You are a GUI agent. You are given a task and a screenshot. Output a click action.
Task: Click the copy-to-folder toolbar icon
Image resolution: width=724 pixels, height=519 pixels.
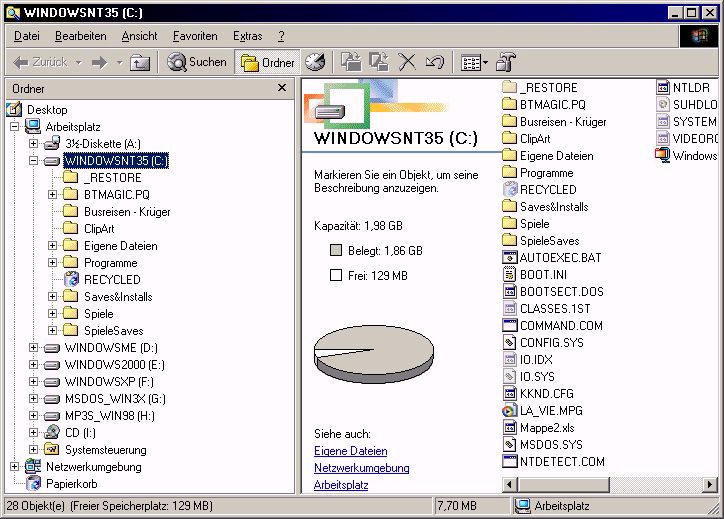(x=379, y=62)
